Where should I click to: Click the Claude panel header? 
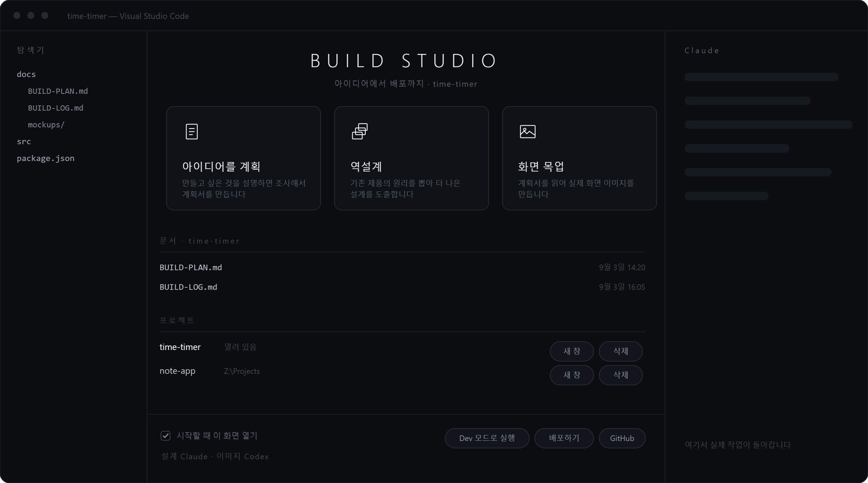(702, 51)
